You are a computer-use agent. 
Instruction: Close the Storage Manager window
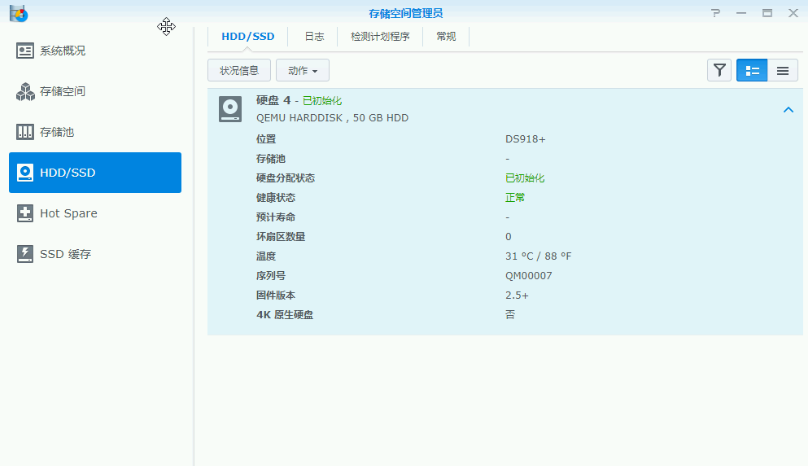point(793,13)
